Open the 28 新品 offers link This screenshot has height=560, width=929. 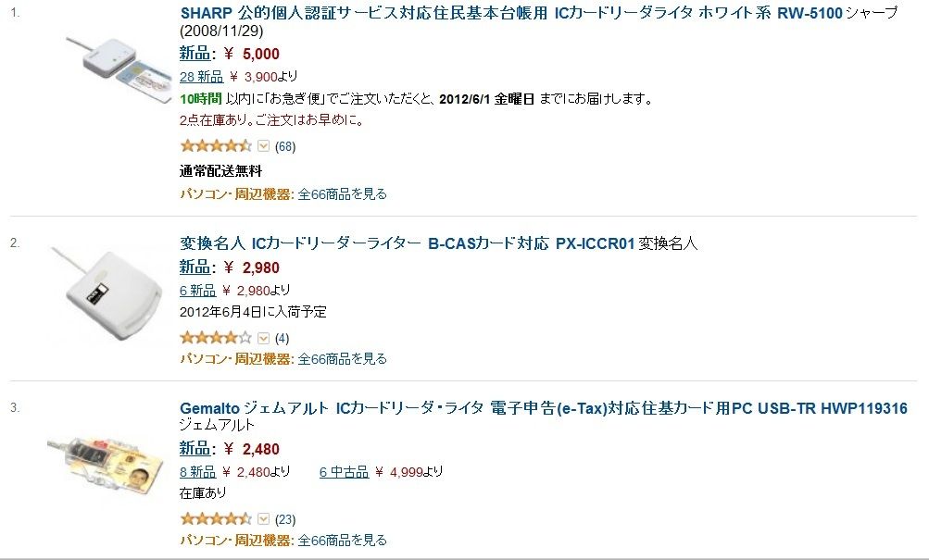click(201, 77)
